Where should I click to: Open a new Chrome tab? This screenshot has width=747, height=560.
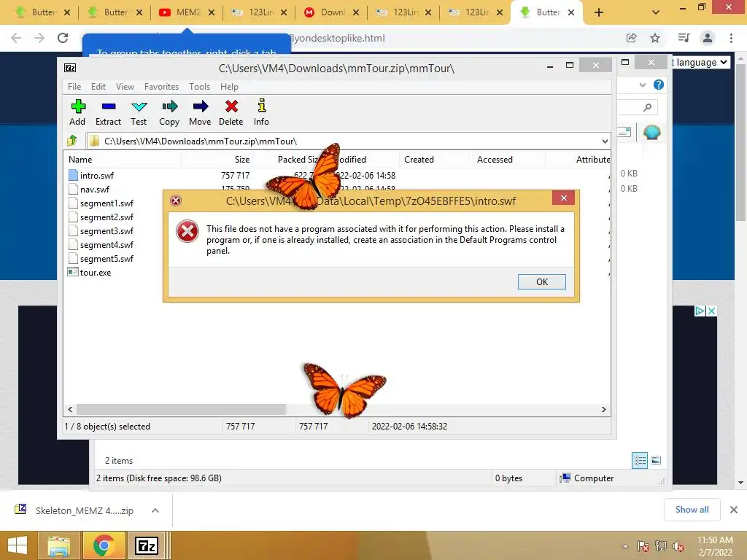[599, 12]
